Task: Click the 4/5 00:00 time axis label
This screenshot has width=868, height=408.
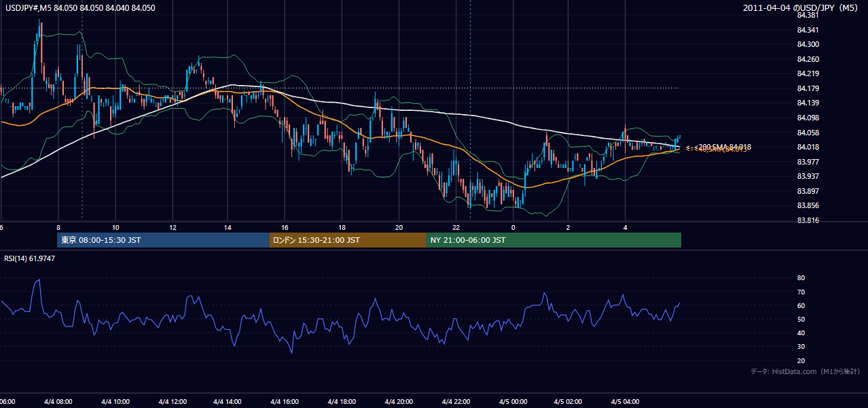Action: click(512, 402)
